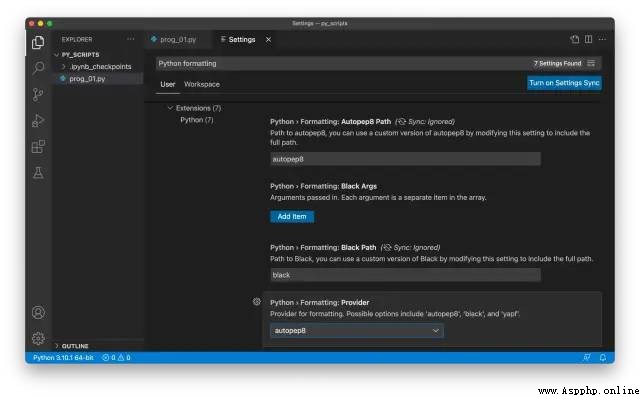Click Python file icon for prog_01.py

pyautogui.click(x=63, y=78)
